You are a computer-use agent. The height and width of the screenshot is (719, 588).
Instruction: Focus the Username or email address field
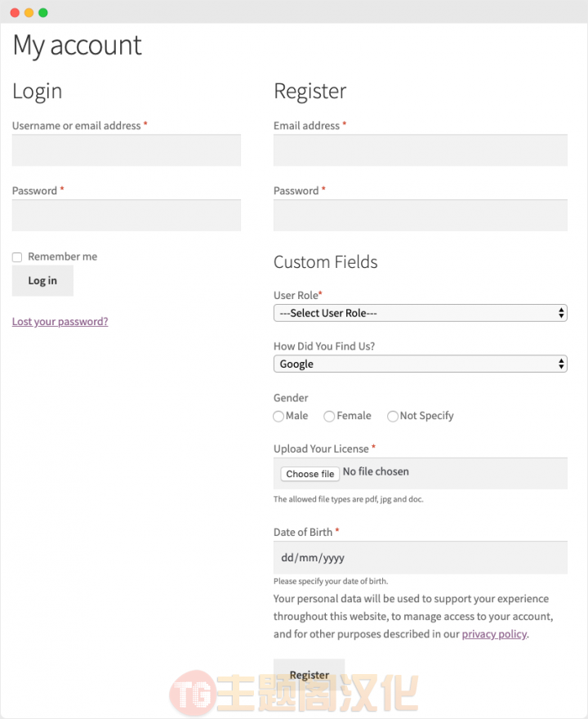(x=127, y=150)
